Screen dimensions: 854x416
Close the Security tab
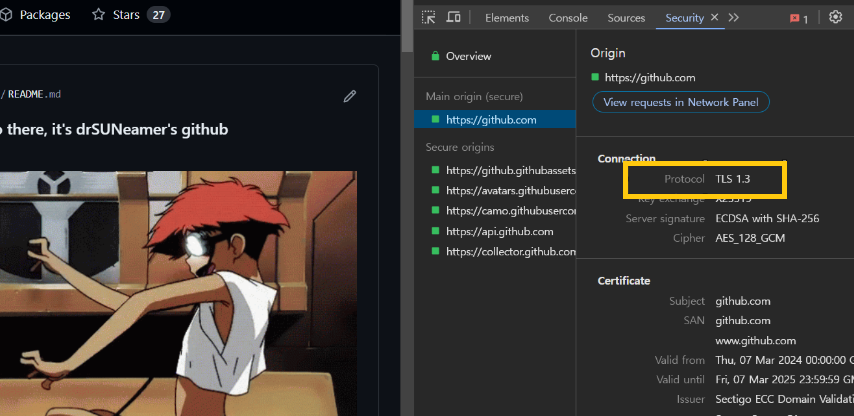[x=715, y=17]
